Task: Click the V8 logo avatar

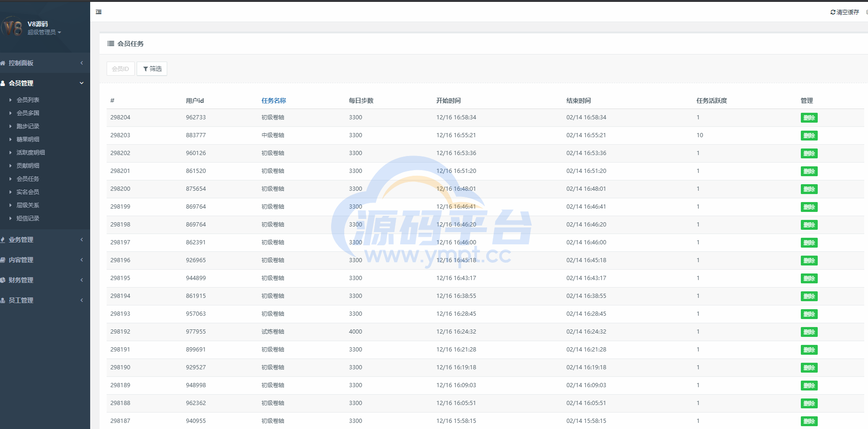Action: (x=12, y=27)
